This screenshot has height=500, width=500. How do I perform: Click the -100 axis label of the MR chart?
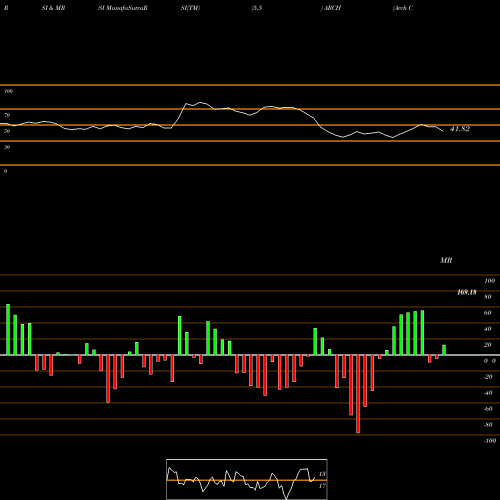pos(490,441)
